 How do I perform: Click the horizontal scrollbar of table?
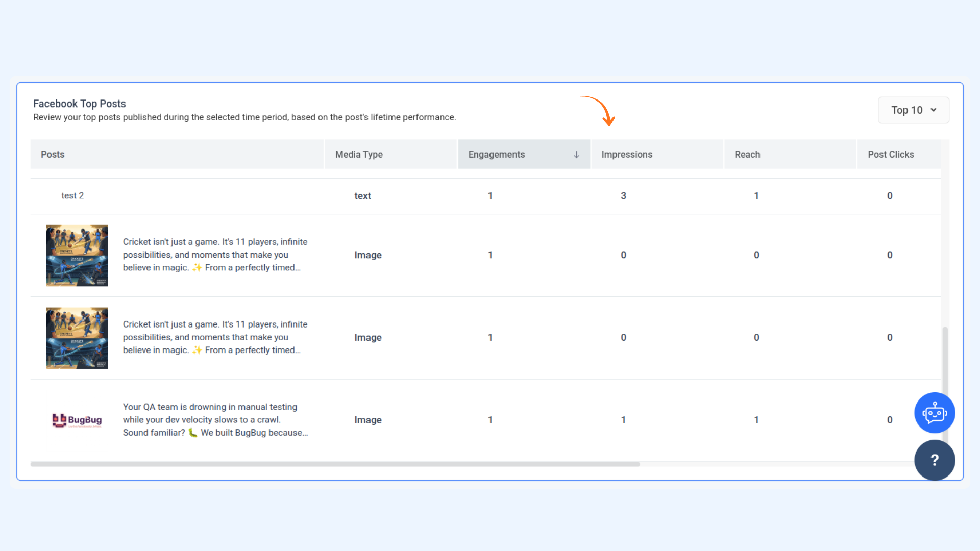[335, 464]
